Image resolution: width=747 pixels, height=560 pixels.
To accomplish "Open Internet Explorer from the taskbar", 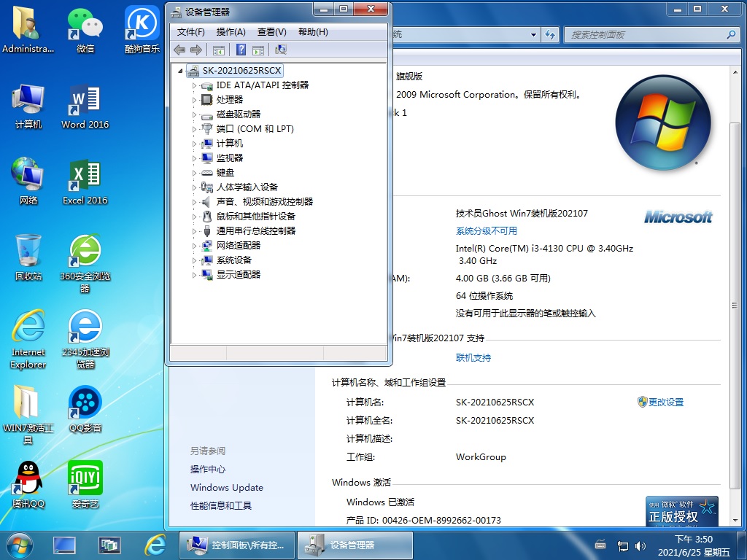I will (x=155, y=545).
